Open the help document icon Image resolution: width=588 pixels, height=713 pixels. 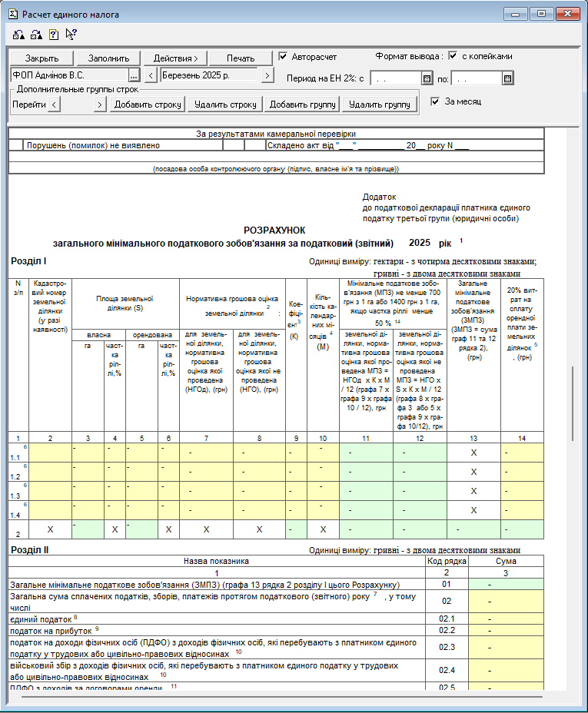(x=54, y=34)
